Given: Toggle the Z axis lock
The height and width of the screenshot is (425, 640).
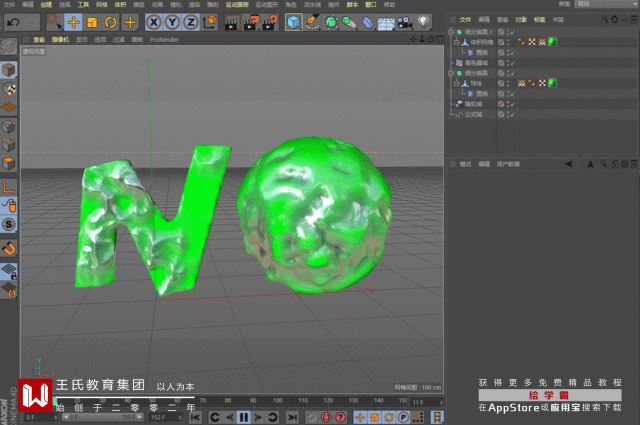Looking at the screenshot, I should click(191, 22).
